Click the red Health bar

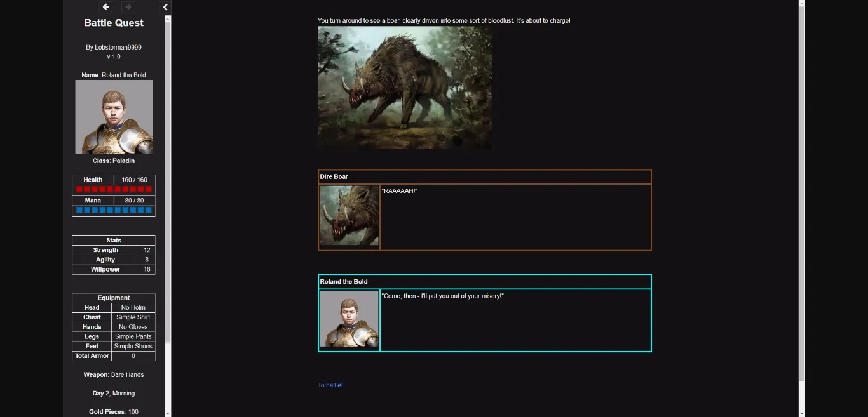click(x=114, y=190)
